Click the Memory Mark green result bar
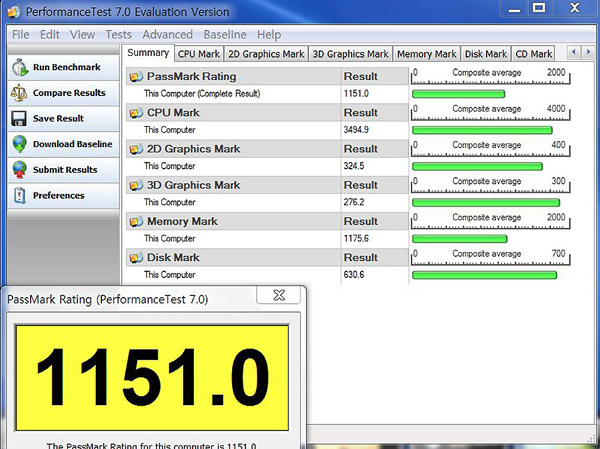600x449 pixels. (x=460, y=239)
